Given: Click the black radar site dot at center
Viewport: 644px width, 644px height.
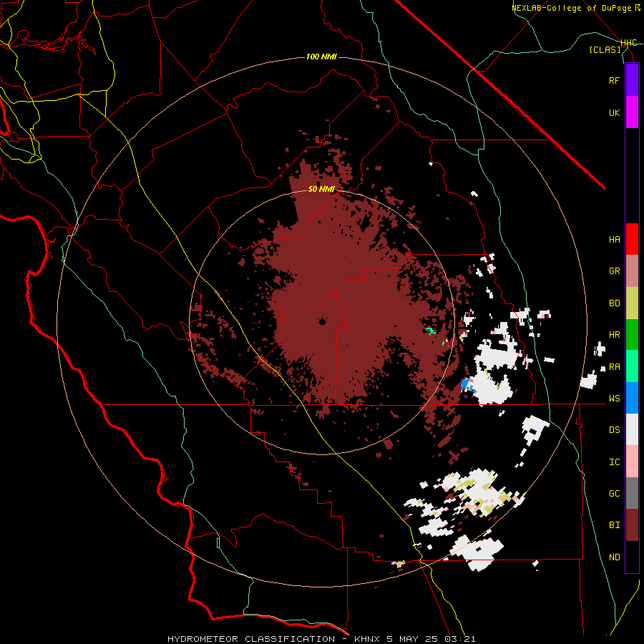Looking at the screenshot, I should pyautogui.click(x=323, y=321).
